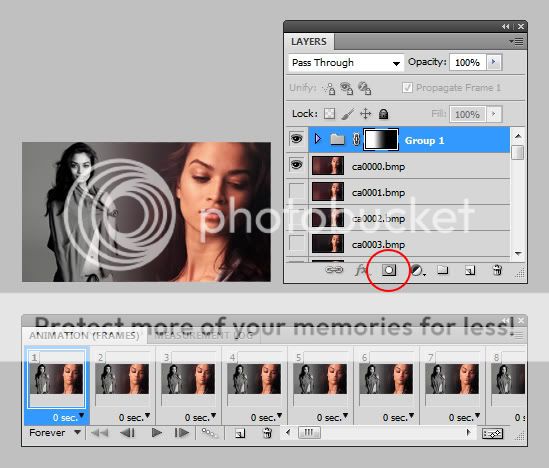Hide the Group 1 layer visibility
This screenshot has width=549, height=468.
click(297, 139)
